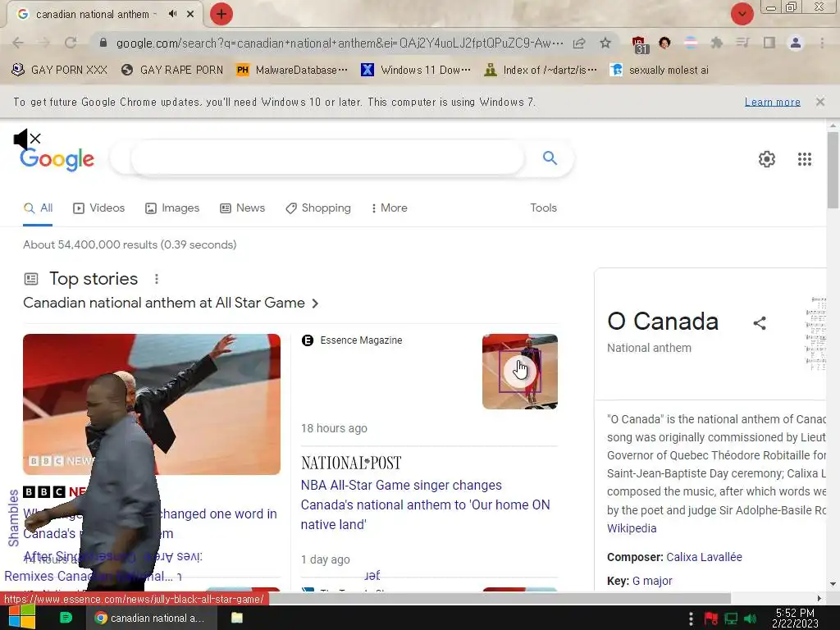Viewport: 840px width, 630px height.
Task: Open the O Canada sheet music image
Action: click(816, 333)
